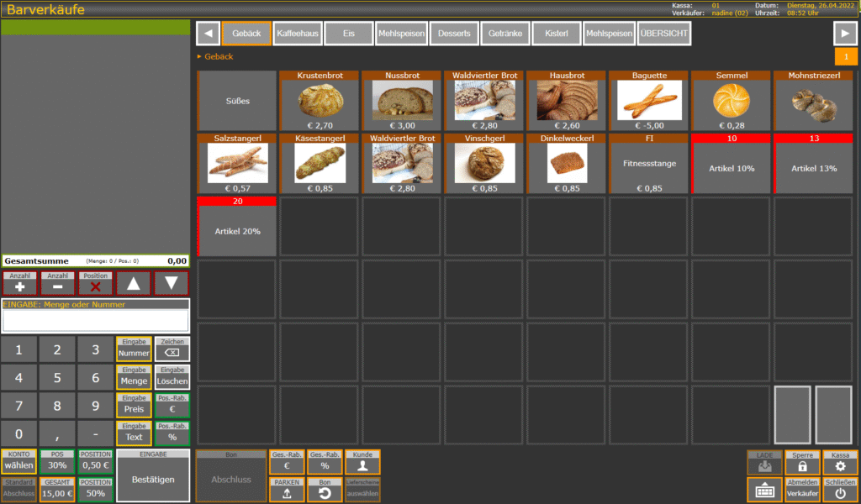This screenshot has height=504, width=861.
Task: Click the Schließen power icon
Action: pyautogui.click(x=840, y=490)
